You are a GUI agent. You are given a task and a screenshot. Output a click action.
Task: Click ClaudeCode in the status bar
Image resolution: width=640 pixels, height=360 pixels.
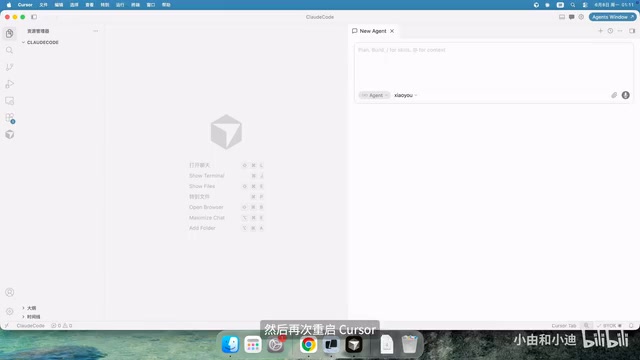(31, 326)
